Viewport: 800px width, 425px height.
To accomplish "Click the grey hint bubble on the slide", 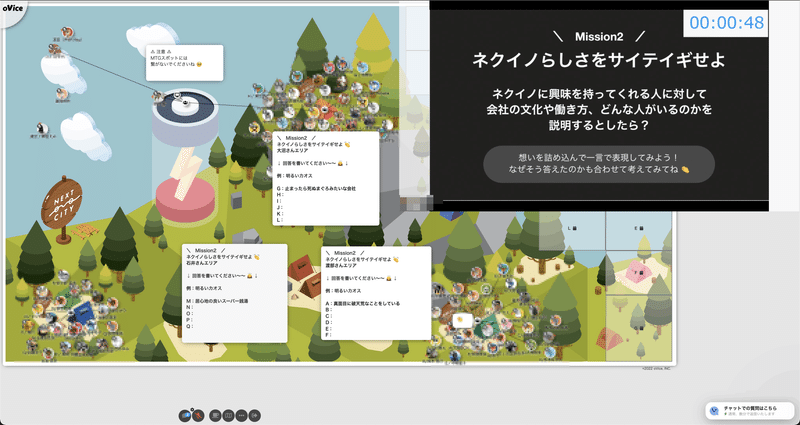I will tap(598, 164).
